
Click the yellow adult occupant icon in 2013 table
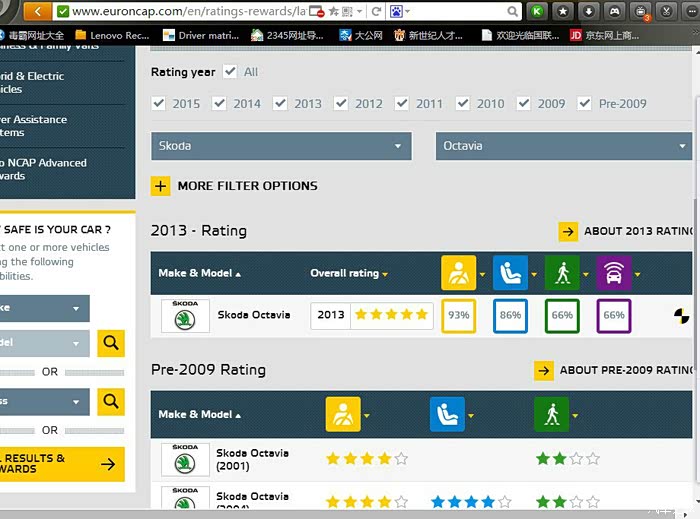coord(458,273)
